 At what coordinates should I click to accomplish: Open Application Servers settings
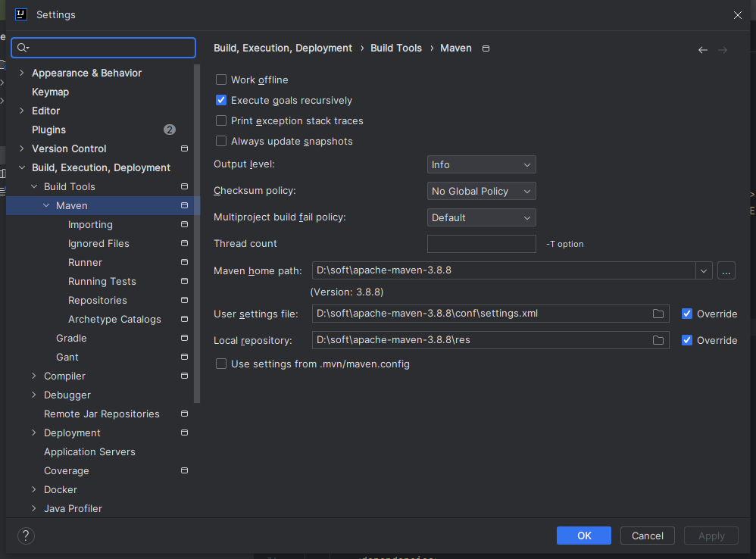point(89,451)
